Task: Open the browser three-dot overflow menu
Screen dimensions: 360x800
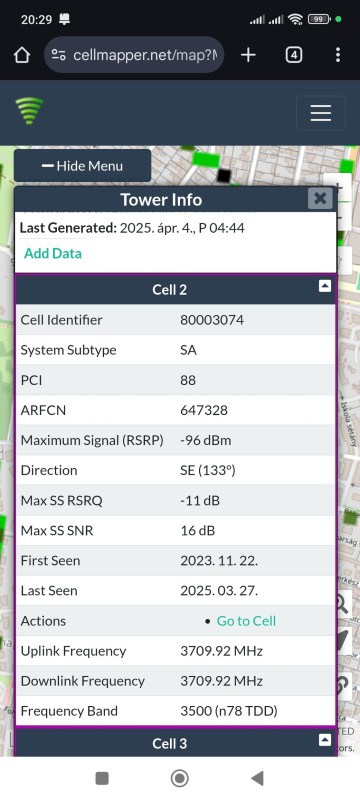Action: 338,55
